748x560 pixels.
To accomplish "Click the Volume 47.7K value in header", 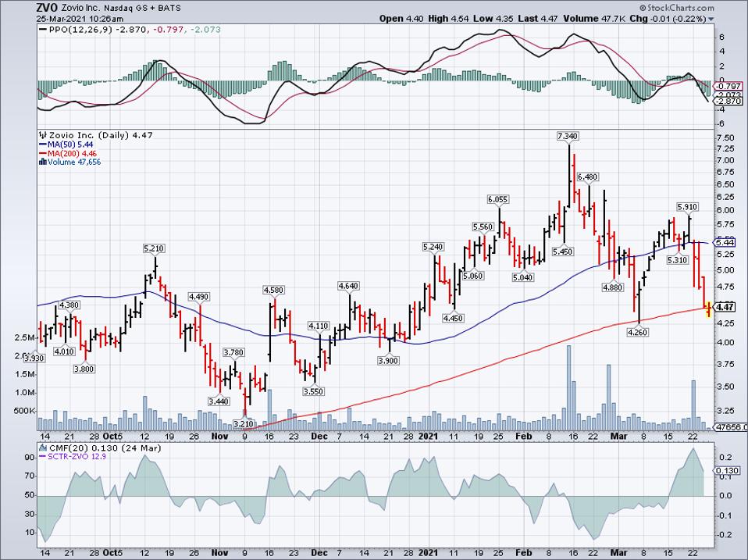I will [595, 19].
